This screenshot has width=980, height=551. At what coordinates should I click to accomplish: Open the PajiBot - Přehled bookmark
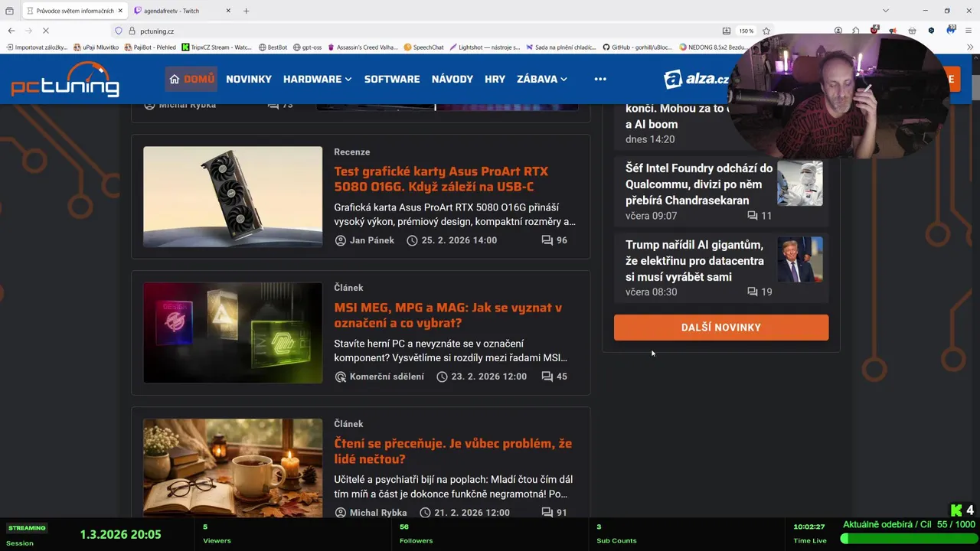click(x=150, y=47)
